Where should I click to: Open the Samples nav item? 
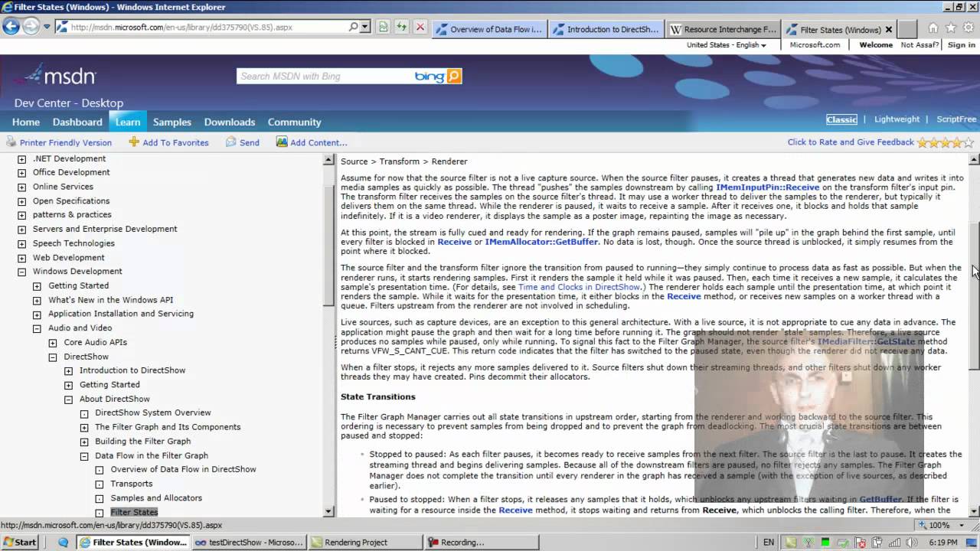tap(172, 122)
